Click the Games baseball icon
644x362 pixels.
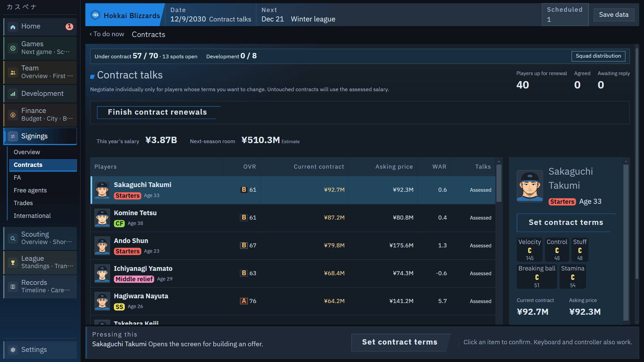[13, 48]
